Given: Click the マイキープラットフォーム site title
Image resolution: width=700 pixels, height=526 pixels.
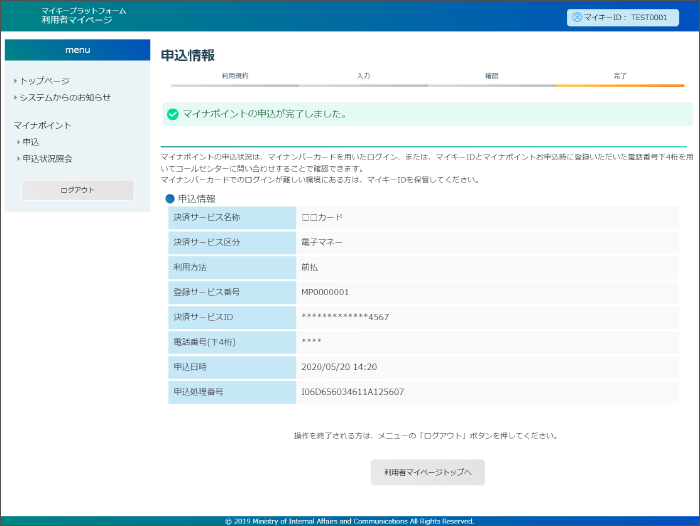Looking at the screenshot, I should point(84,11).
